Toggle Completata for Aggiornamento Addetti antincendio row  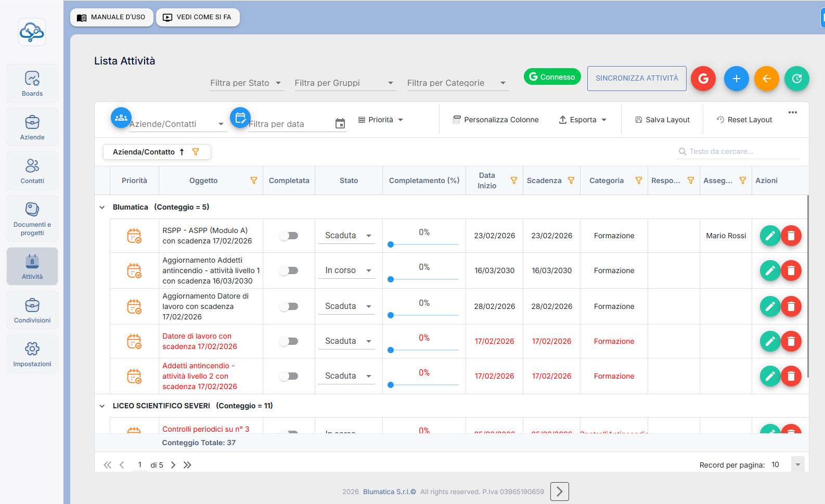pos(289,270)
